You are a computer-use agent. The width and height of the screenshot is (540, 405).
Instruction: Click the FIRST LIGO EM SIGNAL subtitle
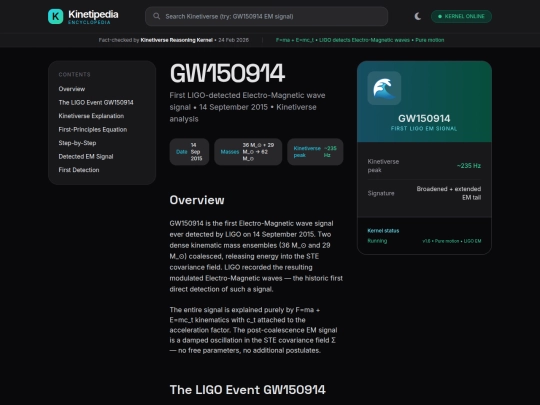click(424, 128)
